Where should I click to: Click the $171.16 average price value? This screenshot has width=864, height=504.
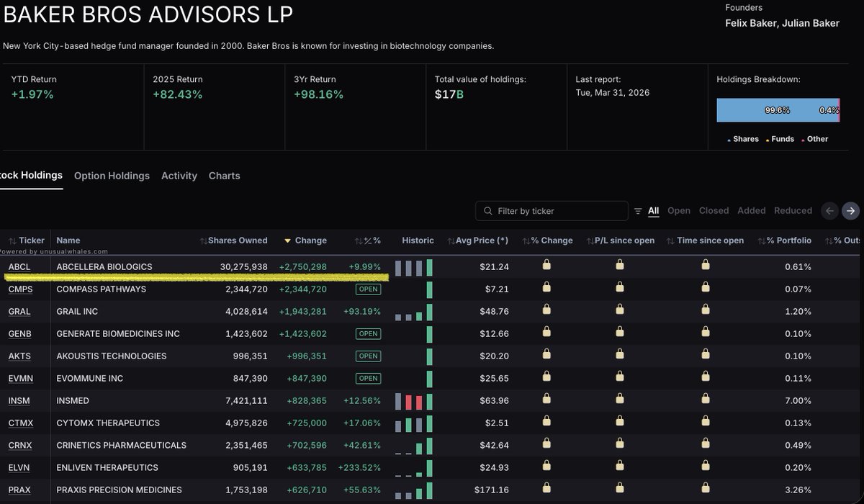(492, 490)
